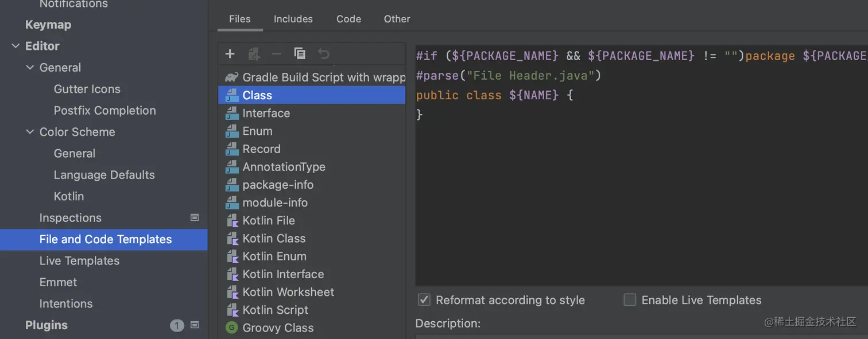Select the Class template

[312, 95]
